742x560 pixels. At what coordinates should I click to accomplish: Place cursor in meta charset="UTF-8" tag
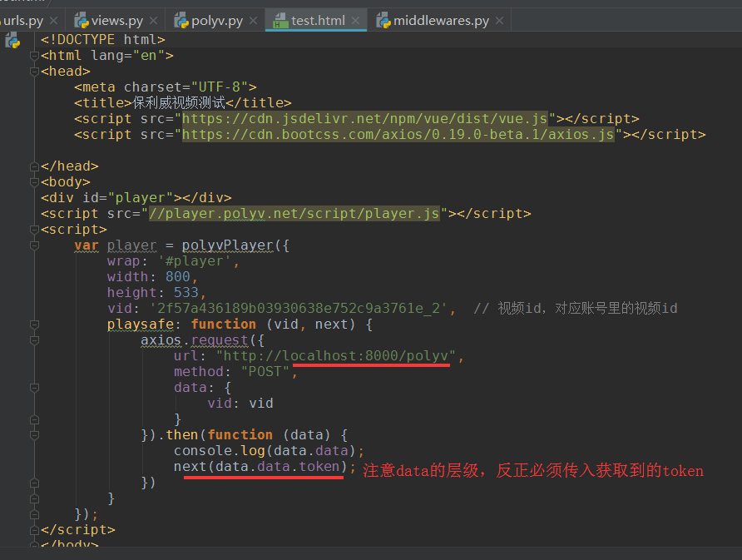coord(166,87)
